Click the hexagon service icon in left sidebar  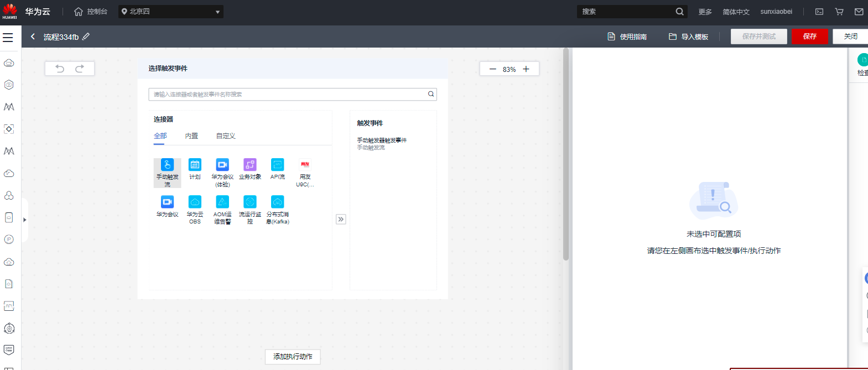[x=9, y=85]
